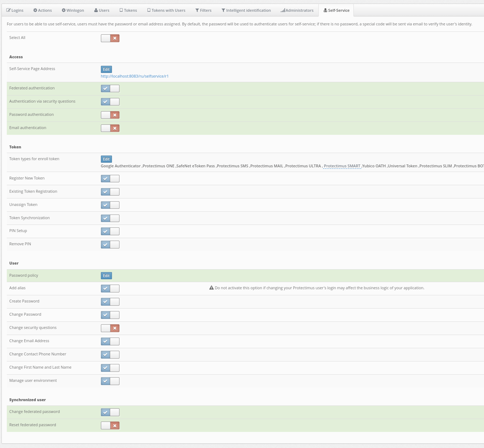Click the Protectimus SMART token type
This screenshot has width=484, height=448.
point(342,166)
